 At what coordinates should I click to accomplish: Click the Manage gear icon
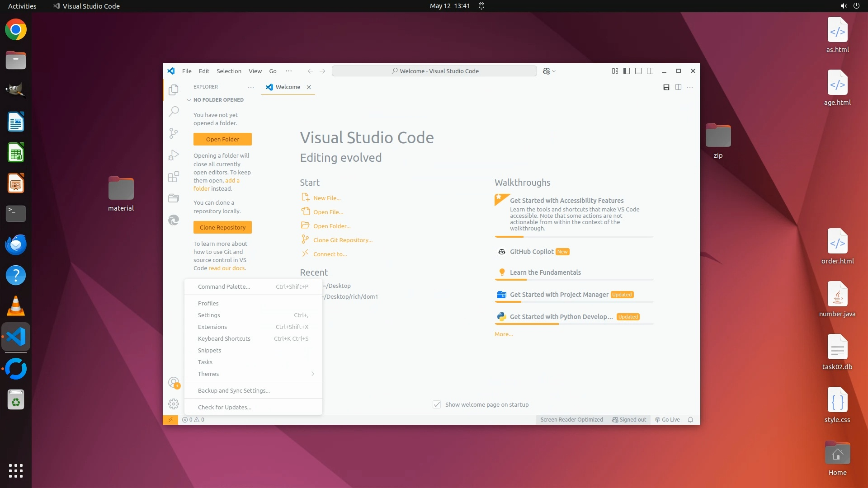pos(174,404)
